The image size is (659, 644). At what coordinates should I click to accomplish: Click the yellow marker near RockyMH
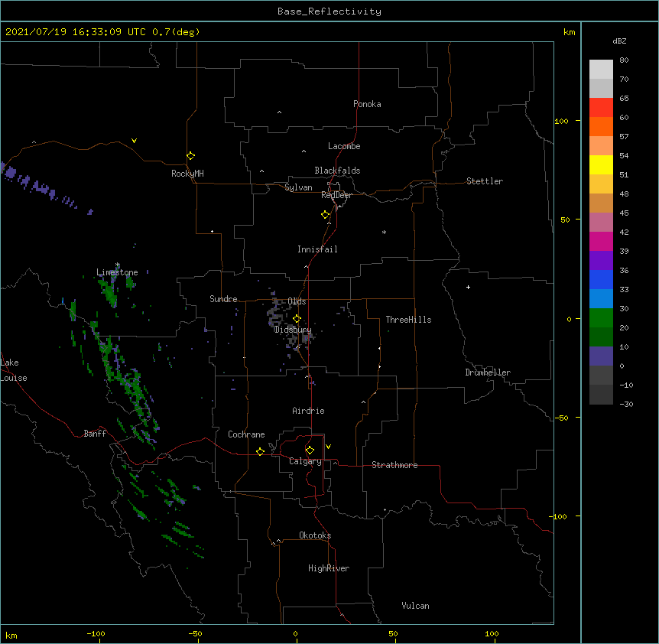coord(190,156)
